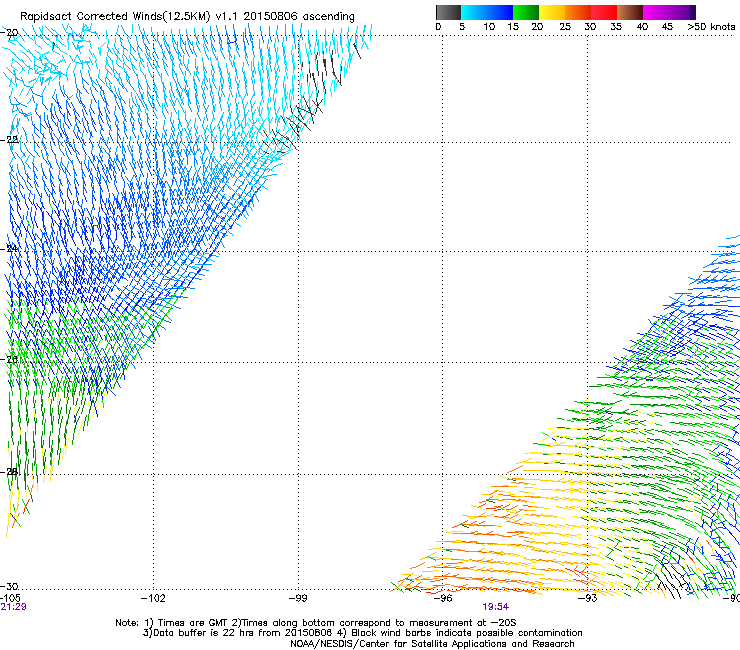Click the 19:54 swath time label
This screenshot has width=740, height=650.
(x=496, y=607)
